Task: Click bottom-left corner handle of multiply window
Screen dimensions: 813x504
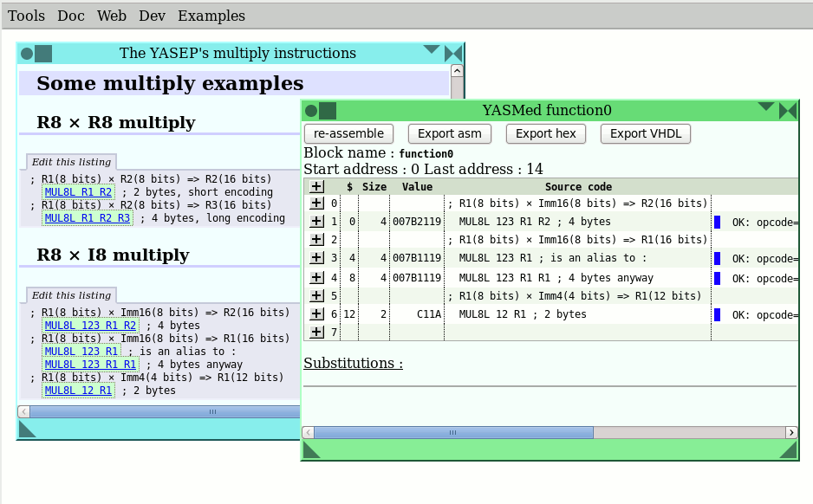Action: 28,429
